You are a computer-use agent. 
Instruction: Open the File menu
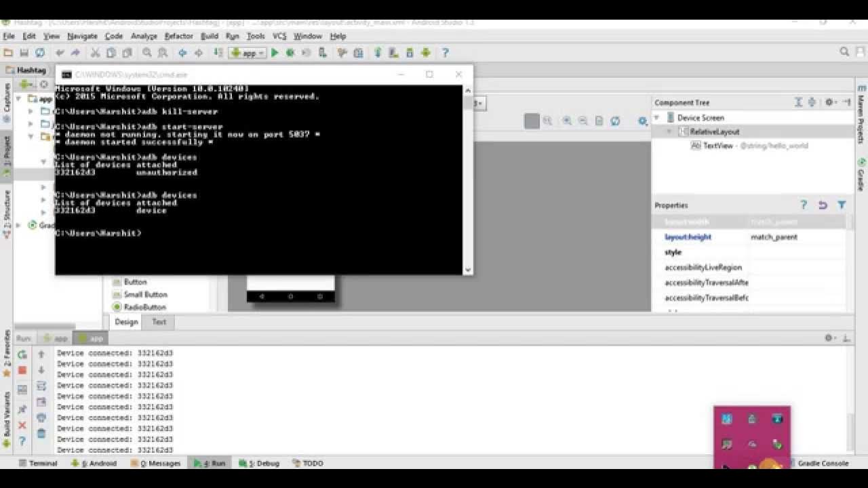9,36
